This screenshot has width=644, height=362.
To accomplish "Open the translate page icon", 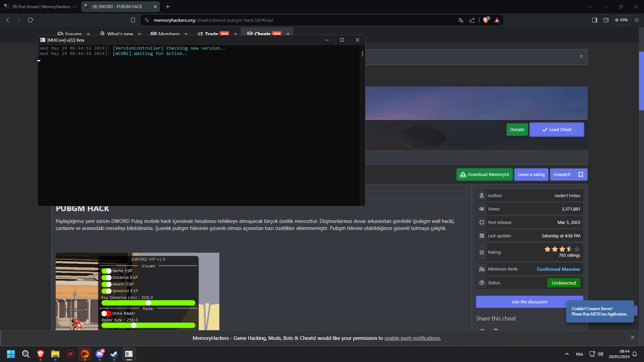I will pos(461,20).
